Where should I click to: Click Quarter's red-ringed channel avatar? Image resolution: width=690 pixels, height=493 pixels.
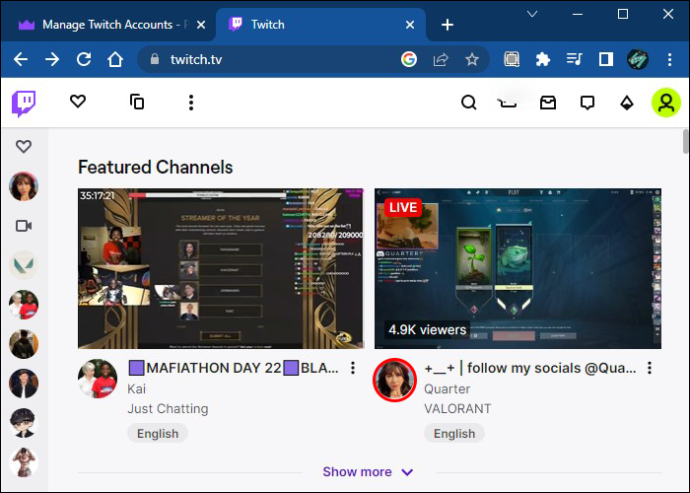(394, 380)
